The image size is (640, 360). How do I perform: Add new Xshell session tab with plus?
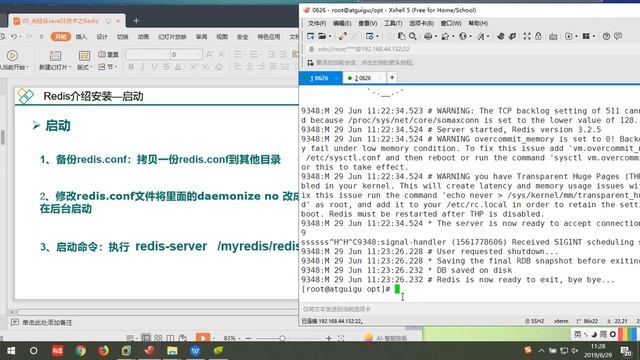pos(392,78)
